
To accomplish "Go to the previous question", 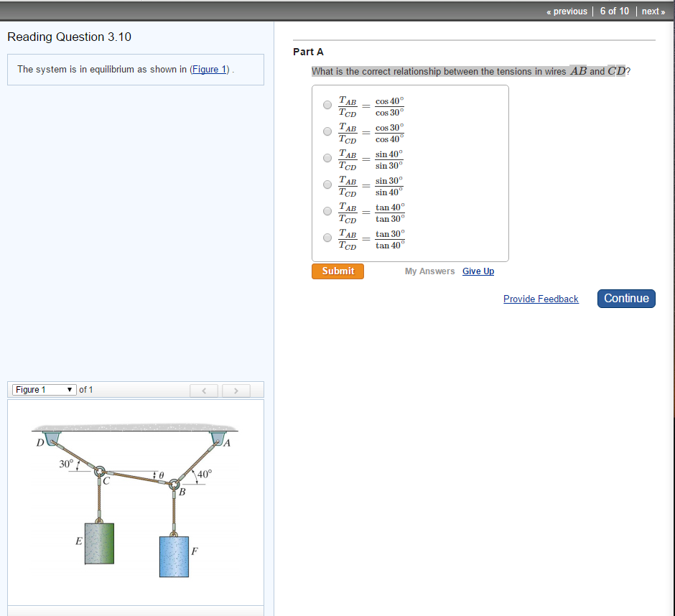I will click(x=567, y=11).
